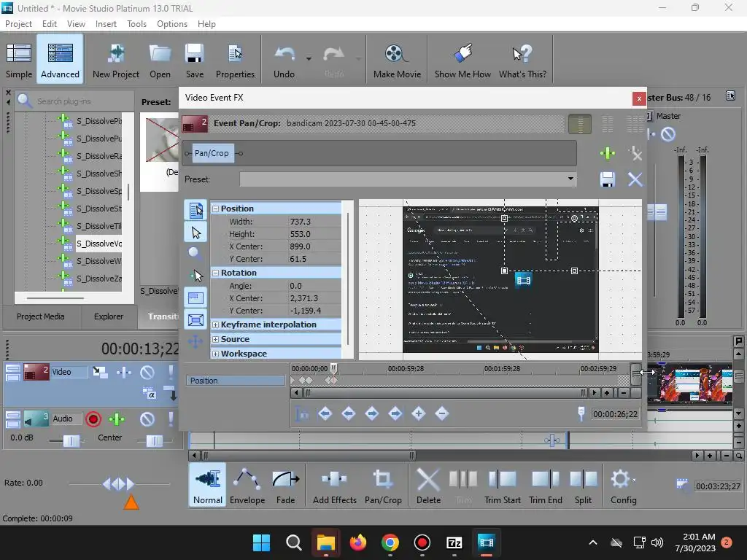Solo the Video track
Screen dimensions: 747x560
[171, 373]
